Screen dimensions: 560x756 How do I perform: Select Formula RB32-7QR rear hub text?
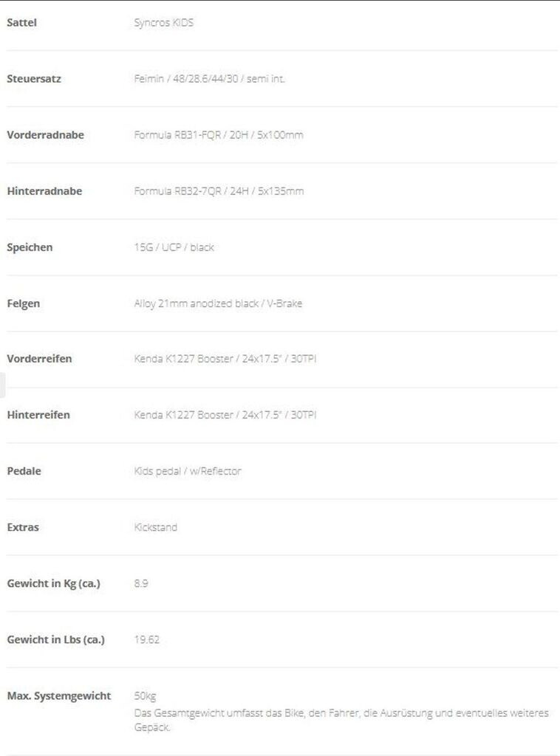tap(219, 191)
